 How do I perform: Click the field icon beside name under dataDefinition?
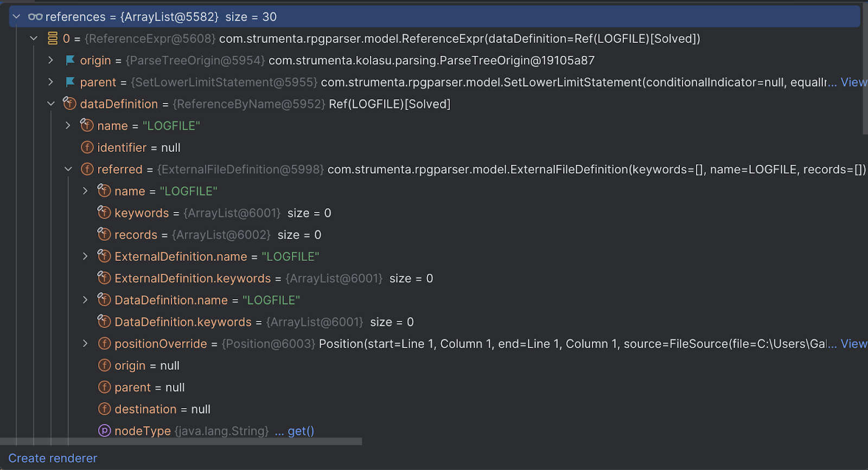(87, 125)
